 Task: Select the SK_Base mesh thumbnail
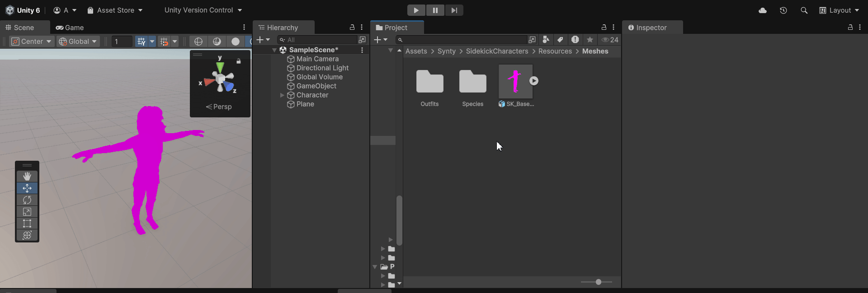[x=515, y=82]
